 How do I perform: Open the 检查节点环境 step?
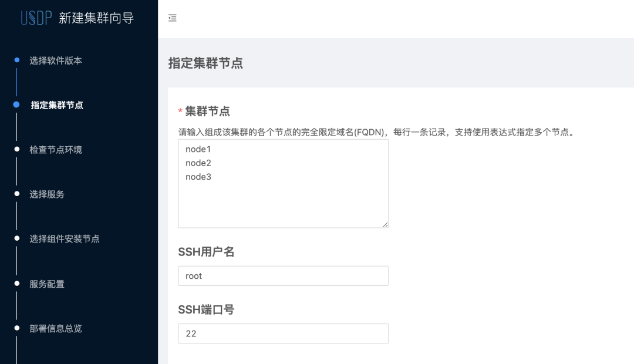(56, 150)
